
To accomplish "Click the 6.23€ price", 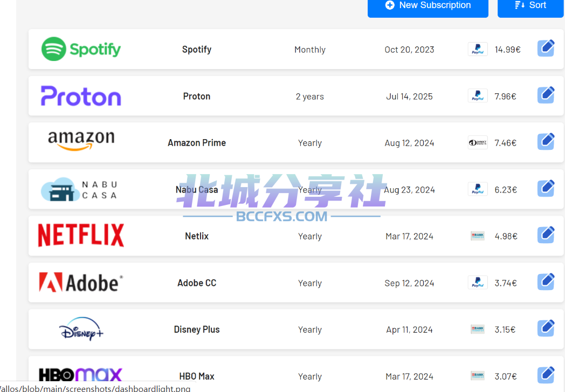I will (x=506, y=189).
